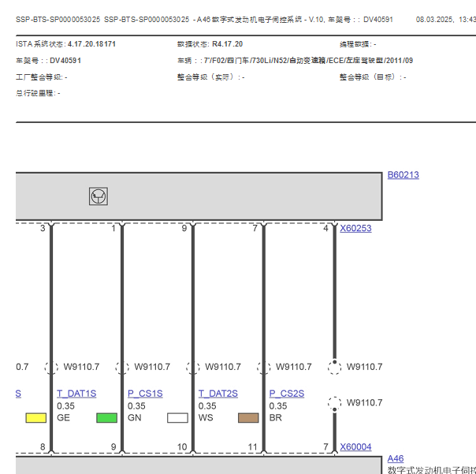This screenshot has height=474, width=476.
Task: Select the 'WS' wire color code text
Action: click(x=206, y=418)
